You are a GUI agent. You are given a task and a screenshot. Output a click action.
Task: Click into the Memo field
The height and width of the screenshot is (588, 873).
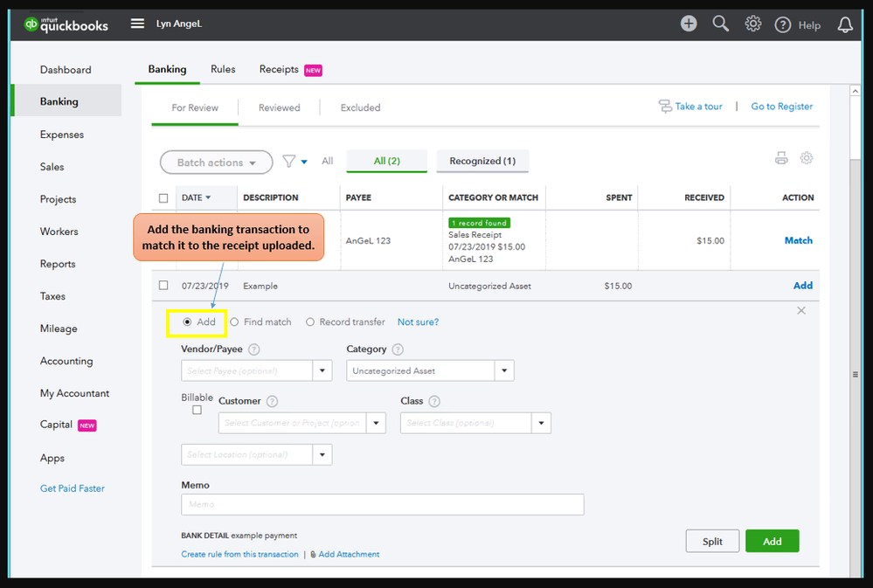point(383,504)
